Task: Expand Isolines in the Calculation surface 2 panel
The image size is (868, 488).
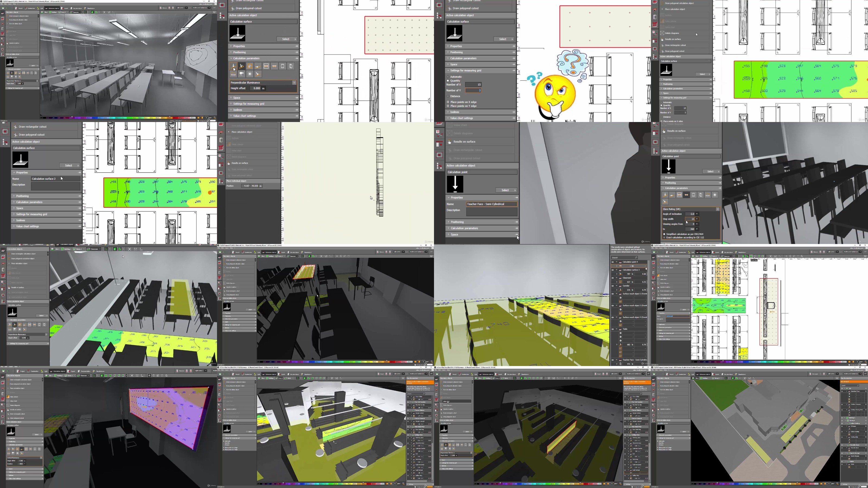Action: (x=46, y=220)
